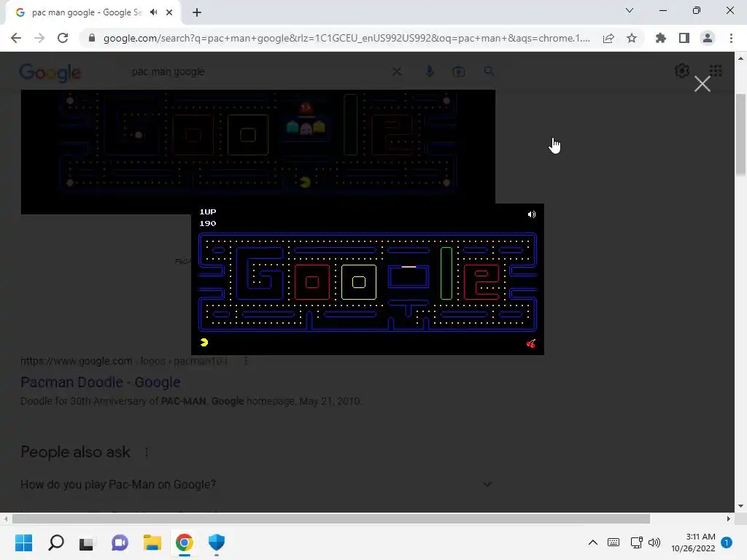Open Pacman Doodle - Google result
The height and width of the screenshot is (560, 747).
(101, 382)
